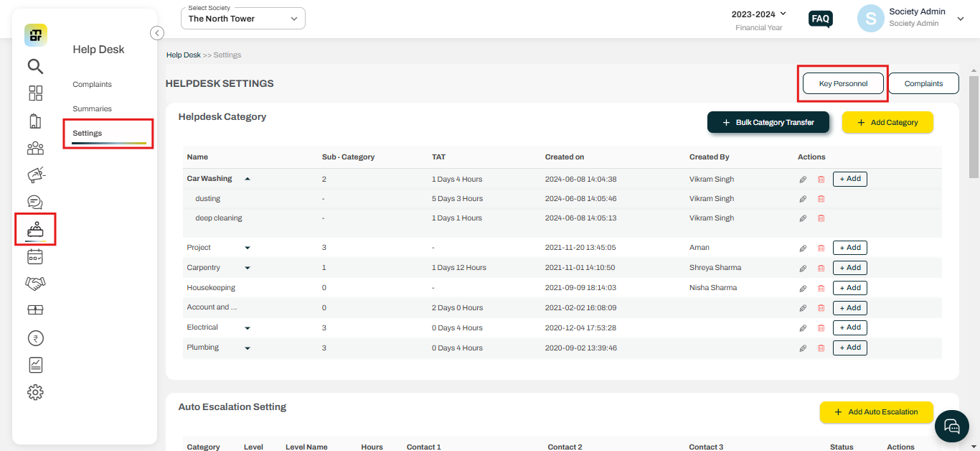Click the chat communication sidebar icon
Image resolution: width=980 pixels, height=451 pixels.
(x=35, y=202)
